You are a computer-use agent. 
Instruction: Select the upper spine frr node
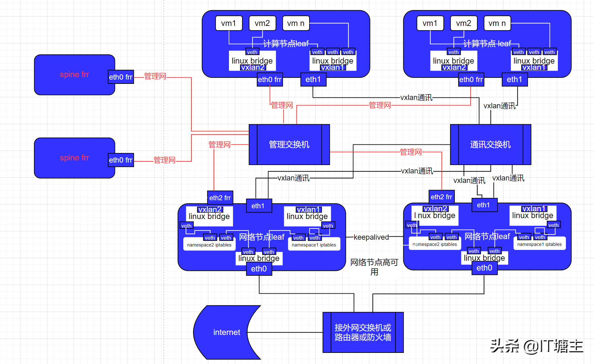tap(74, 75)
